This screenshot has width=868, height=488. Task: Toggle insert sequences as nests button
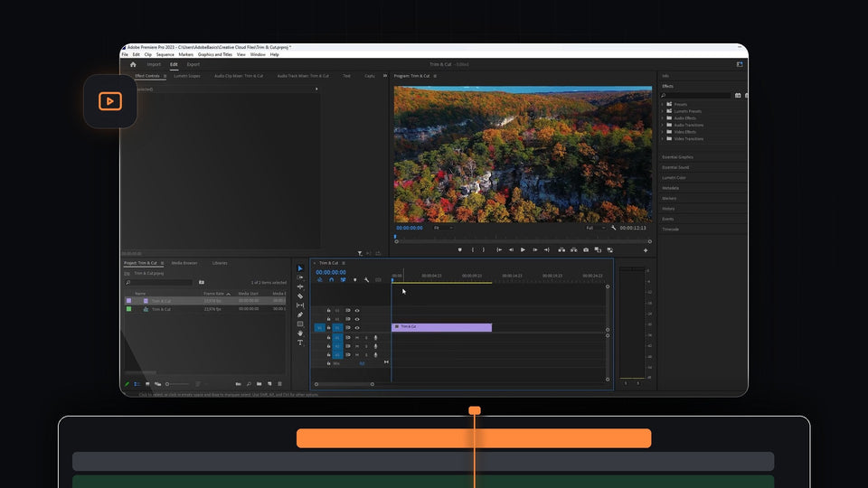point(319,280)
